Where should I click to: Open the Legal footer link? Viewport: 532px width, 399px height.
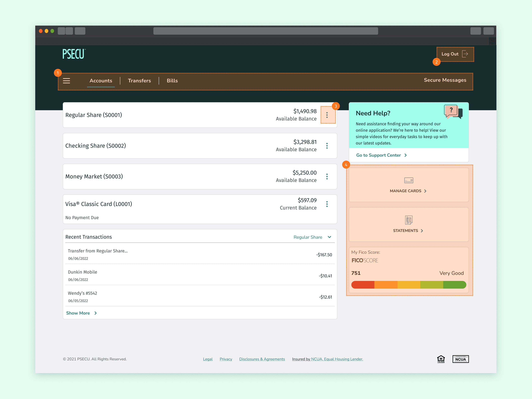(208, 359)
